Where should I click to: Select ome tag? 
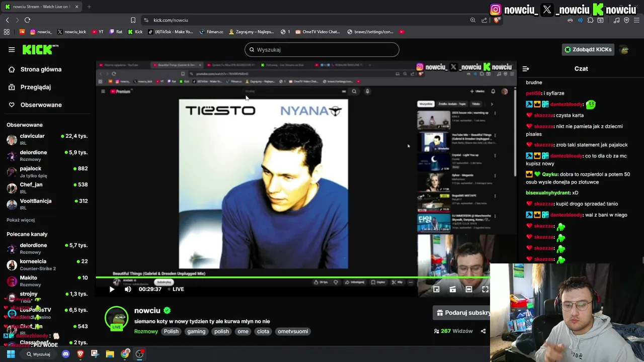243,331
